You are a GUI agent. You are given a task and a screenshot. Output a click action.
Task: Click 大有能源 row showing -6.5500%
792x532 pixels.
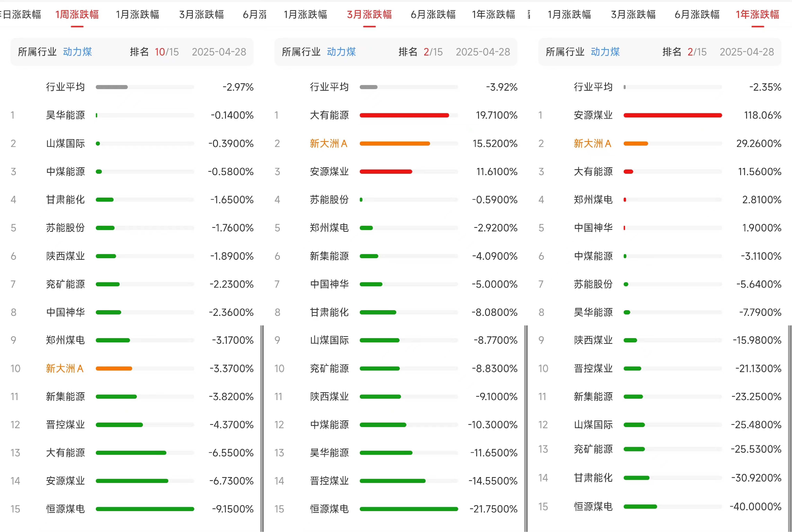point(132,453)
